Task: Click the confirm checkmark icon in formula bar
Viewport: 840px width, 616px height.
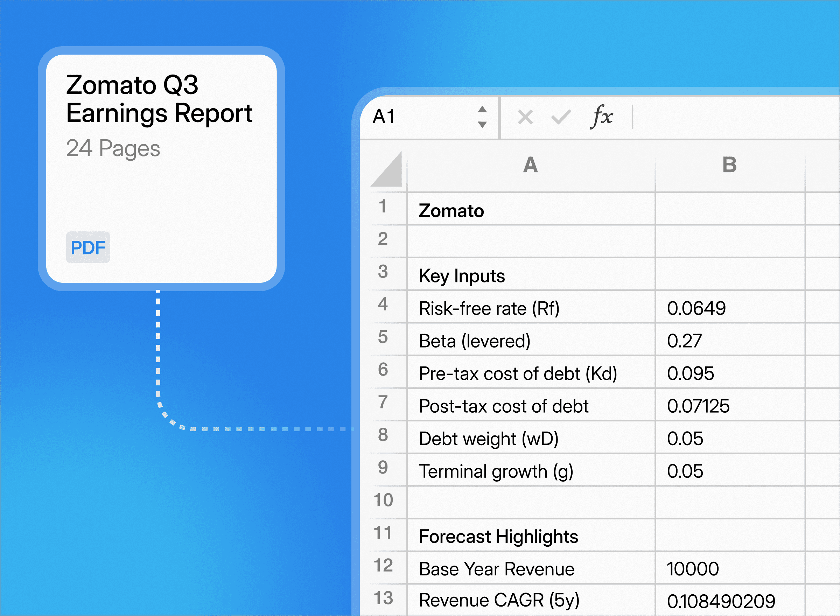Action: 561,117
